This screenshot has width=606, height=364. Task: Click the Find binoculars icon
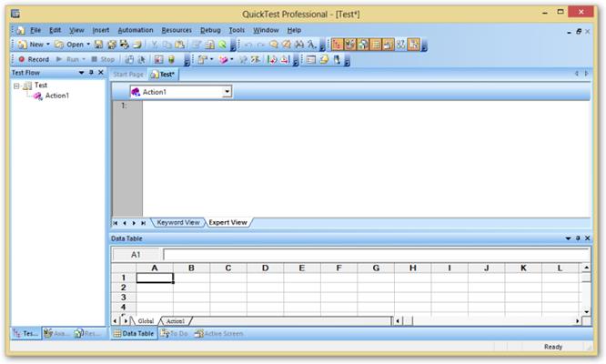point(299,45)
